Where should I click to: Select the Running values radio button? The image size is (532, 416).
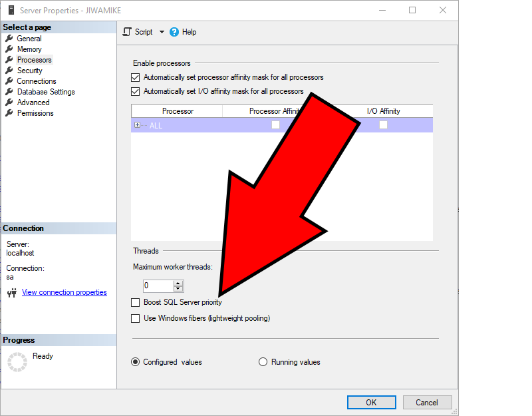pyautogui.click(x=263, y=362)
